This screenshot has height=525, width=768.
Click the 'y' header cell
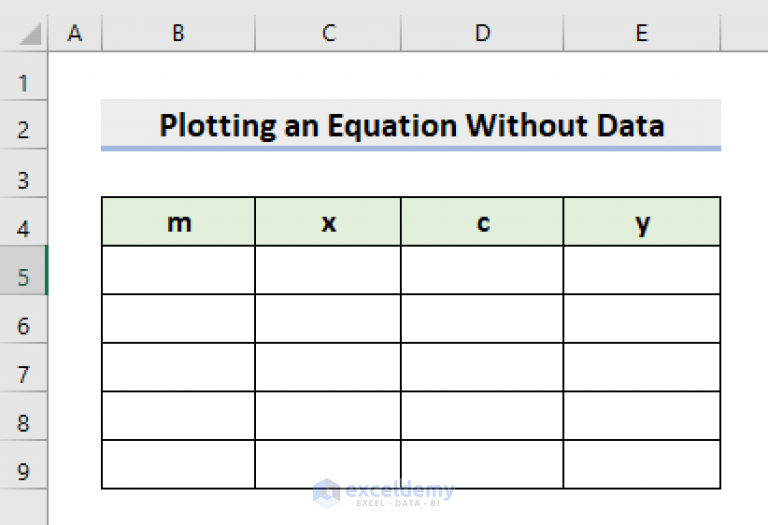641,222
